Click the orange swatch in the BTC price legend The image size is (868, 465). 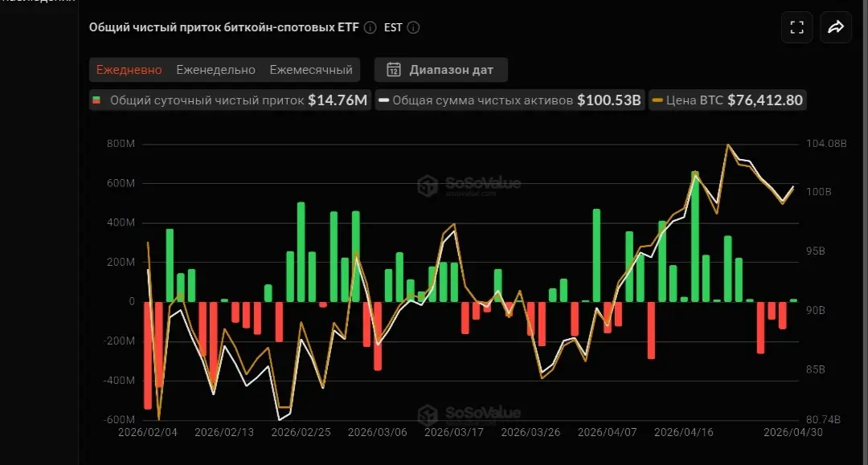[x=657, y=100]
